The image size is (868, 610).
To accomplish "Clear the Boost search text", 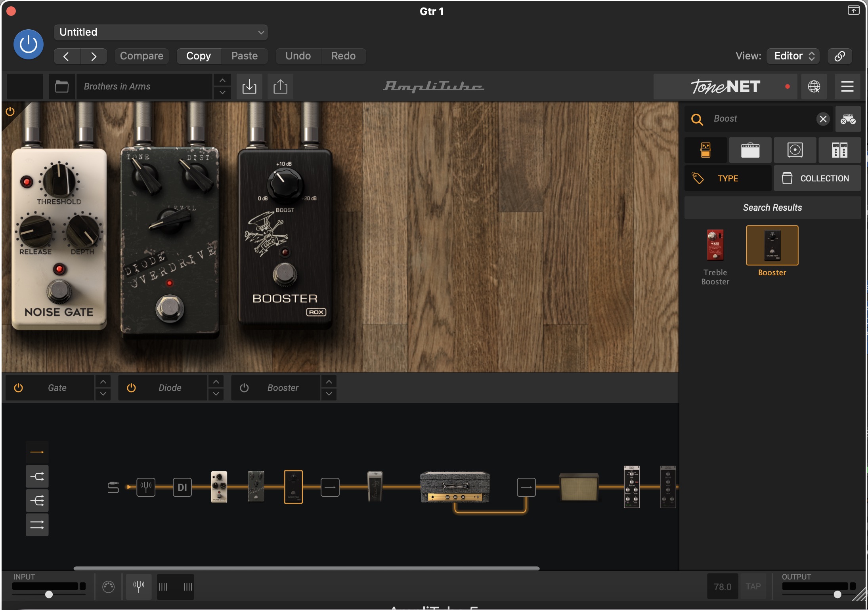I will click(823, 119).
